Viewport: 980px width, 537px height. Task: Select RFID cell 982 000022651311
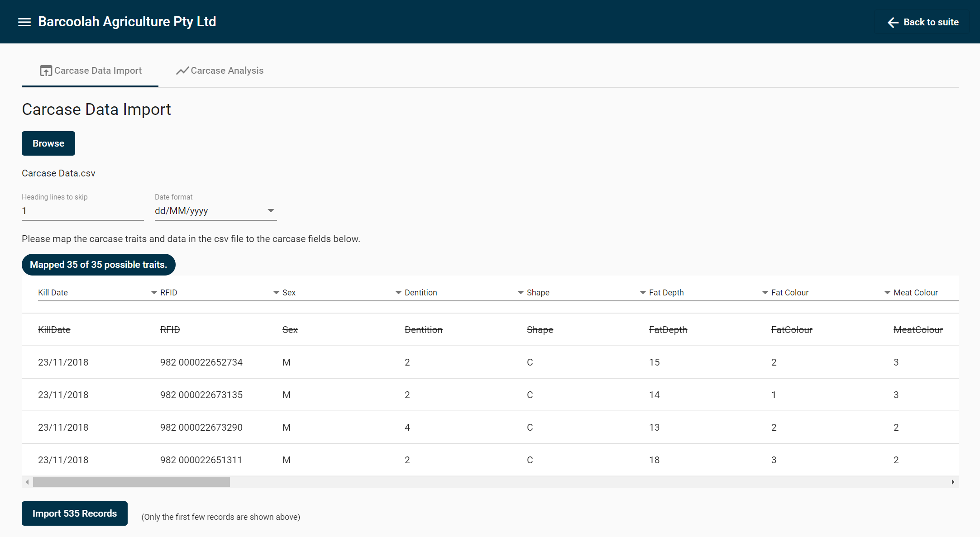click(201, 460)
